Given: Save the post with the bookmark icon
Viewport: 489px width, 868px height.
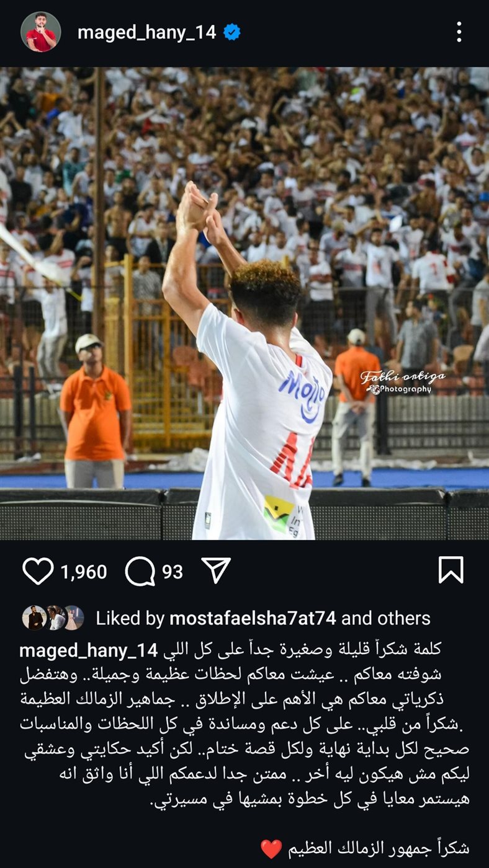Looking at the screenshot, I should tap(451, 570).
